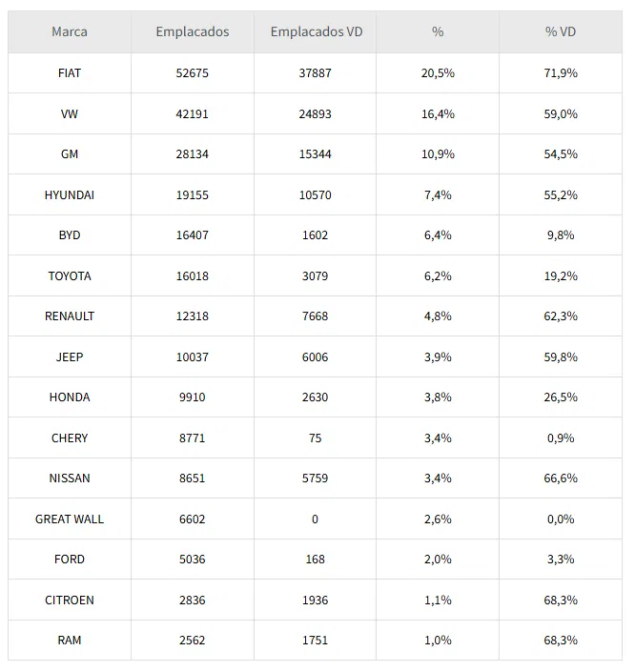Screen dimensions: 635x672
Task: Click the RAM emplacados value 2562
Action: pos(193,641)
